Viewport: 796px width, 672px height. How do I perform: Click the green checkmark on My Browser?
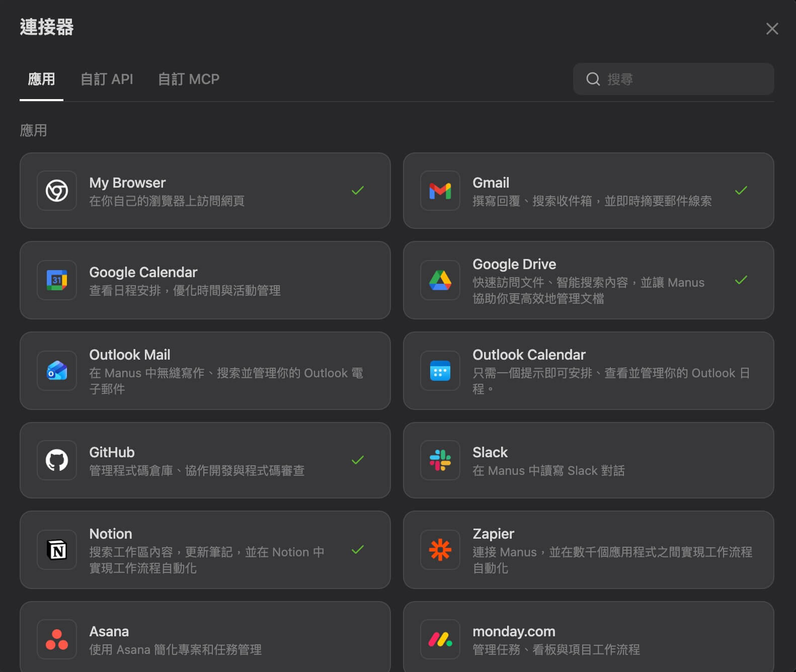[x=358, y=191]
